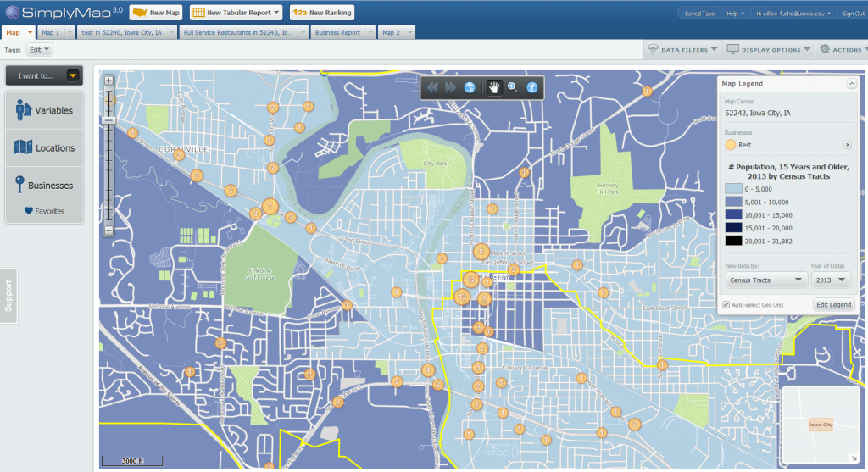Image resolution: width=868 pixels, height=472 pixels.
Task: Click the 5,001 - 10,000 legend color swatch
Action: click(733, 202)
